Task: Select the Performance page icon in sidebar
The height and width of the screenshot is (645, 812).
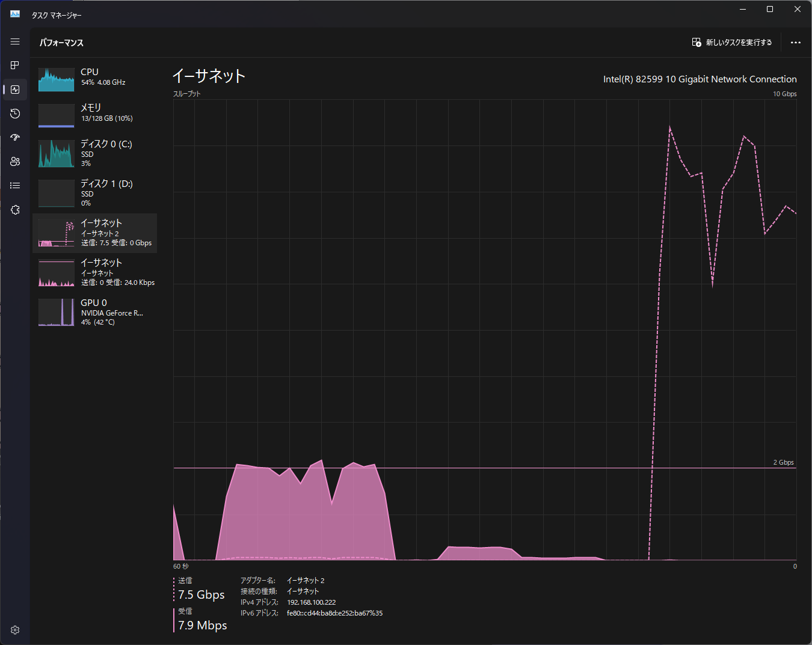Action: 15,90
